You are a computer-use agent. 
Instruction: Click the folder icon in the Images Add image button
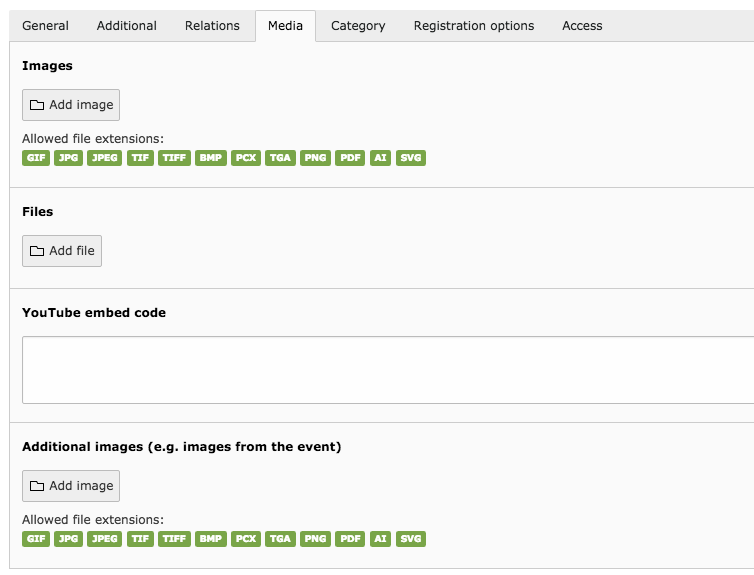click(37, 105)
